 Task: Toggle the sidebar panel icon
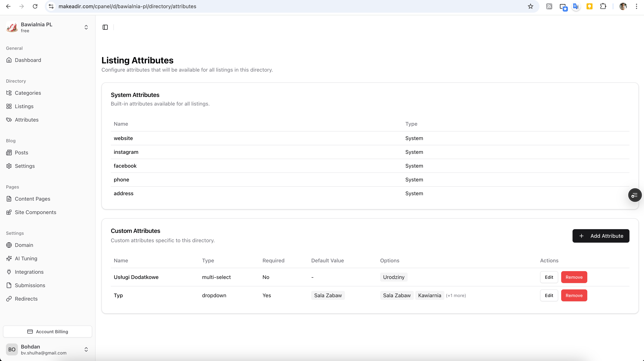click(x=105, y=27)
